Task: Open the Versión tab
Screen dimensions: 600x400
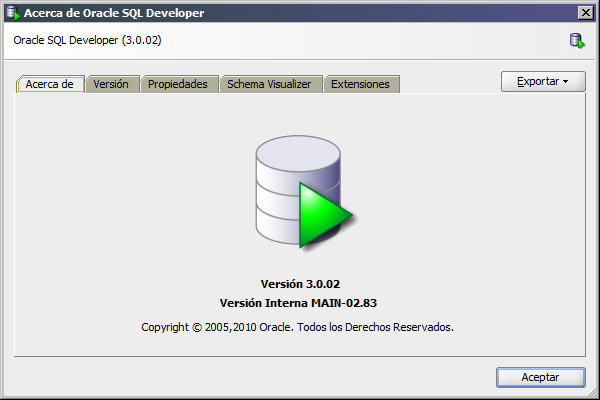Action: coord(112,84)
